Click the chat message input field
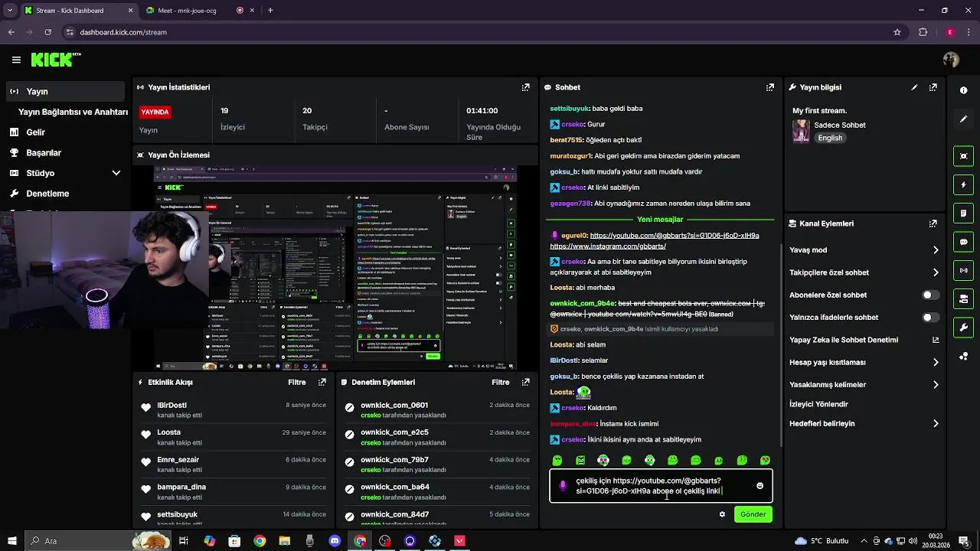Image resolution: width=980 pixels, height=551 pixels. point(661,486)
